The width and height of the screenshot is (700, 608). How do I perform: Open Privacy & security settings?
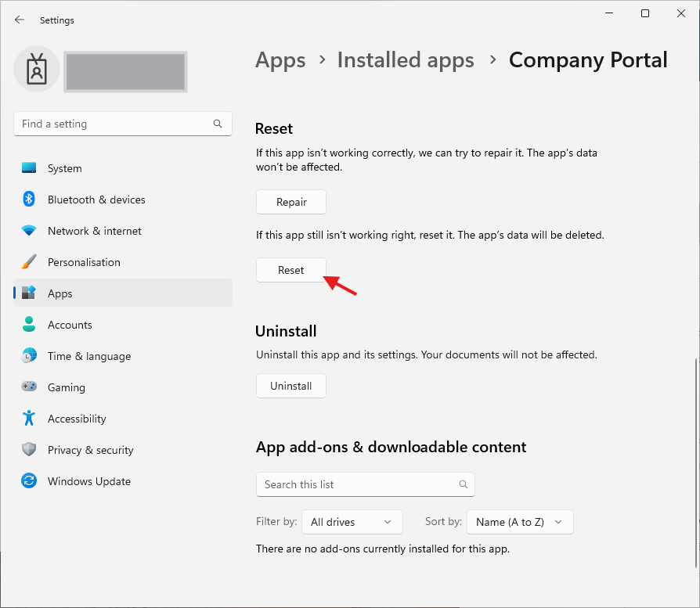(x=90, y=450)
